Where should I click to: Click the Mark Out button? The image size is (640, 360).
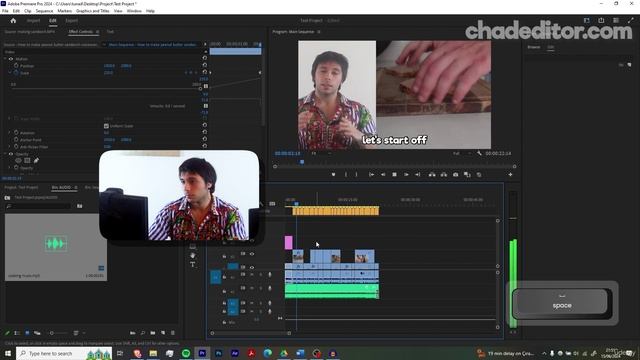356,175
